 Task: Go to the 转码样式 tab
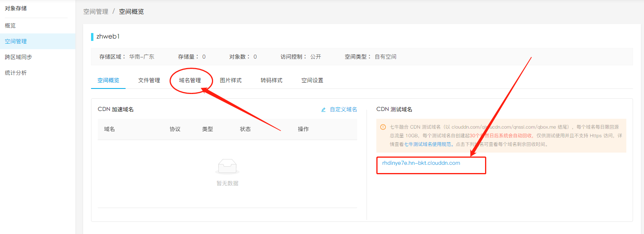tap(272, 80)
